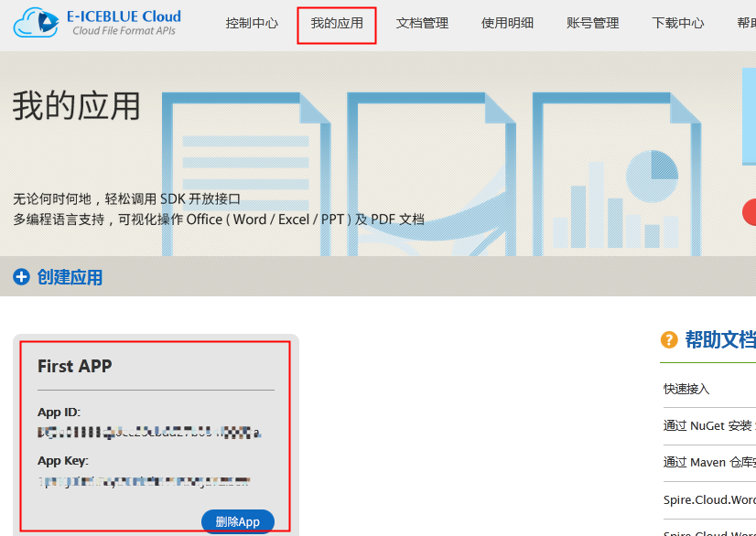Click the blue plus icon beside 创建应用
The width and height of the screenshot is (756, 536).
pos(21,277)
